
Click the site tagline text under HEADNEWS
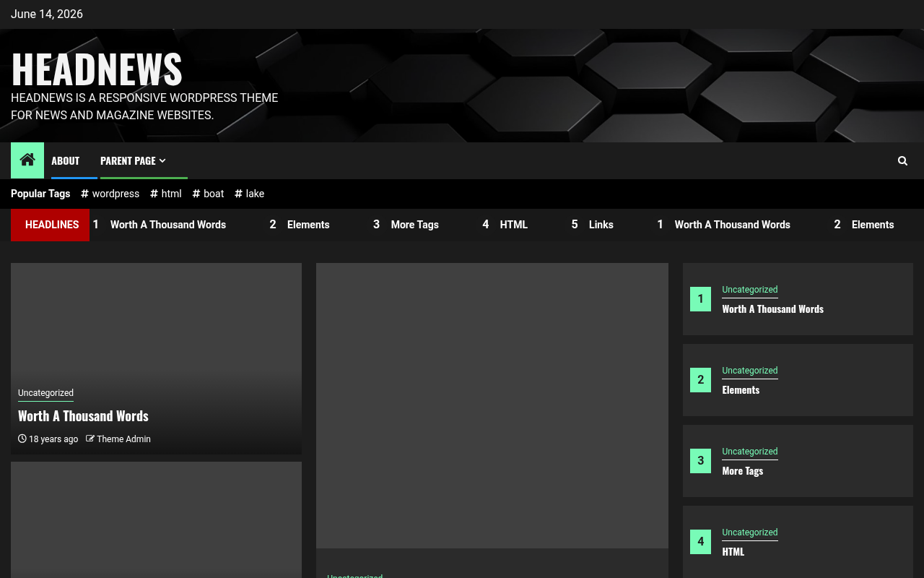click(x=144, y=106)
